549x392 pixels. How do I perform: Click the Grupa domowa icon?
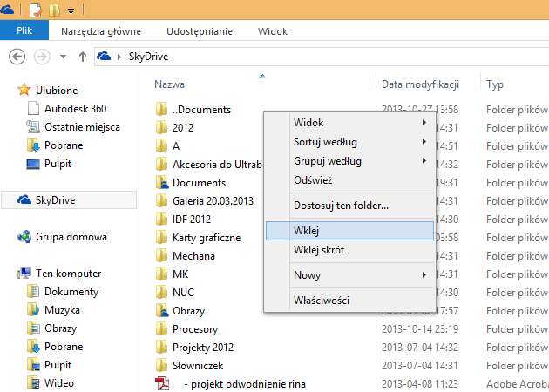[24, 237]
